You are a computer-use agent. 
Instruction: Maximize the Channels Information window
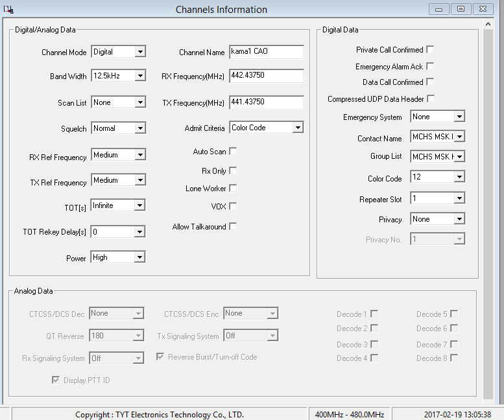click(461, 9)
